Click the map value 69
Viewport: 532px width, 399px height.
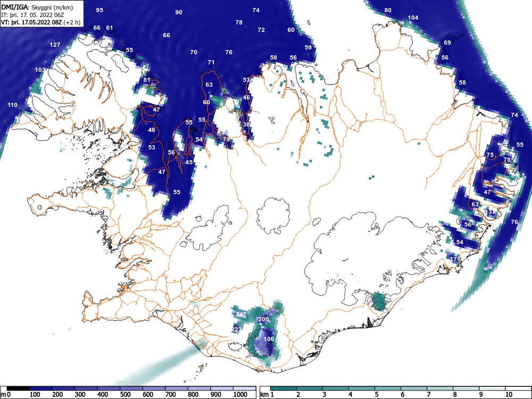tap(447, 43)
